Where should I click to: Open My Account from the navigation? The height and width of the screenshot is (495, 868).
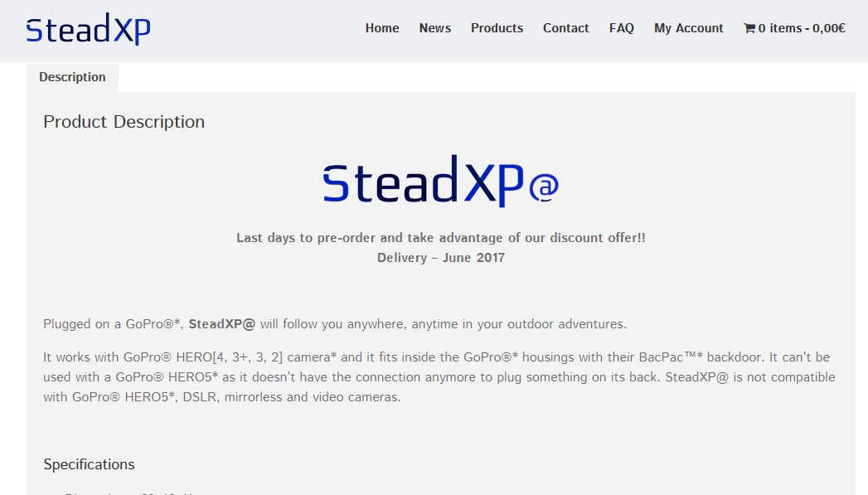pyautogui.click(x=689, y=28)
